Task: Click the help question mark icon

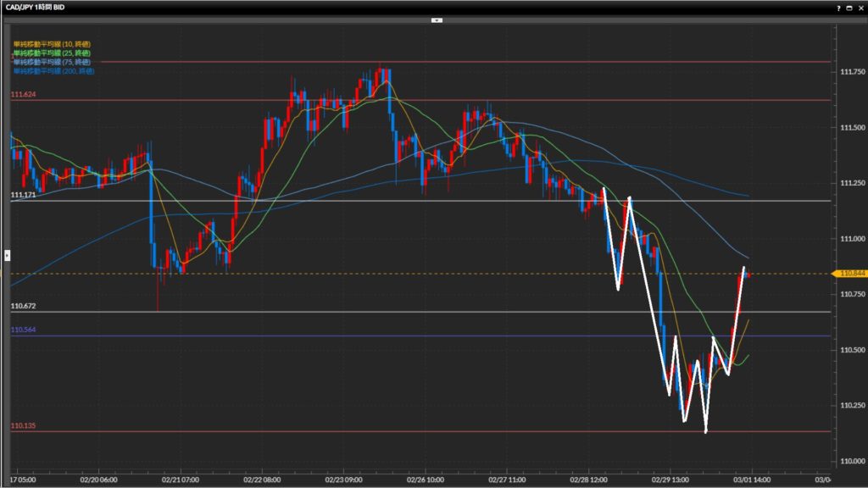Action: tap(838, 7)
